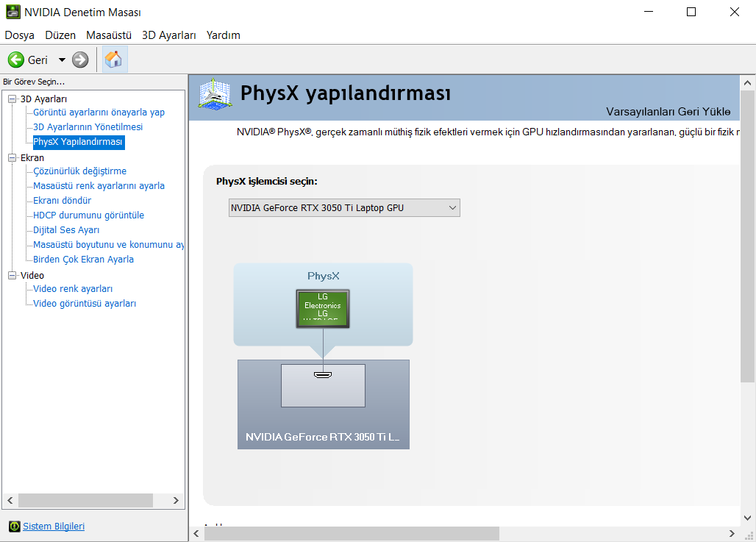Open the Dosya menu
The image size is (756, 542).
[x=19, y=35]
